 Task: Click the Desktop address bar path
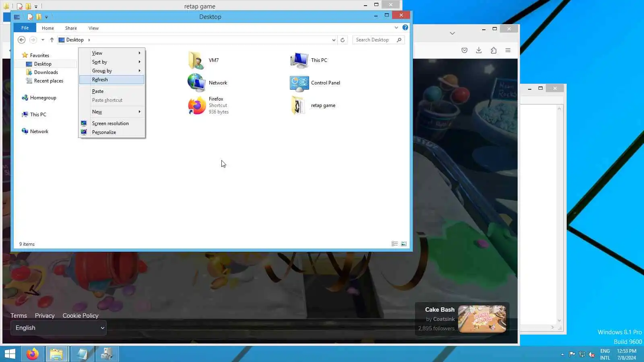(75, 40)
